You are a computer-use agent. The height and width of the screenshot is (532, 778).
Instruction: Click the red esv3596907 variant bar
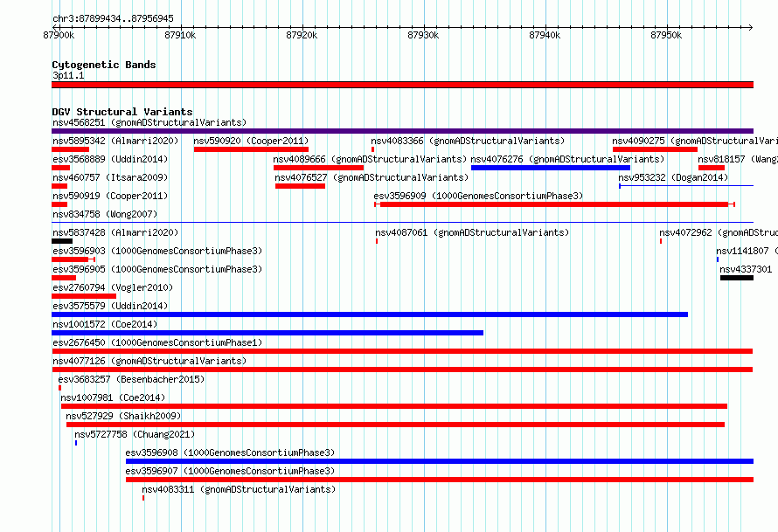(x=440, y=480)
